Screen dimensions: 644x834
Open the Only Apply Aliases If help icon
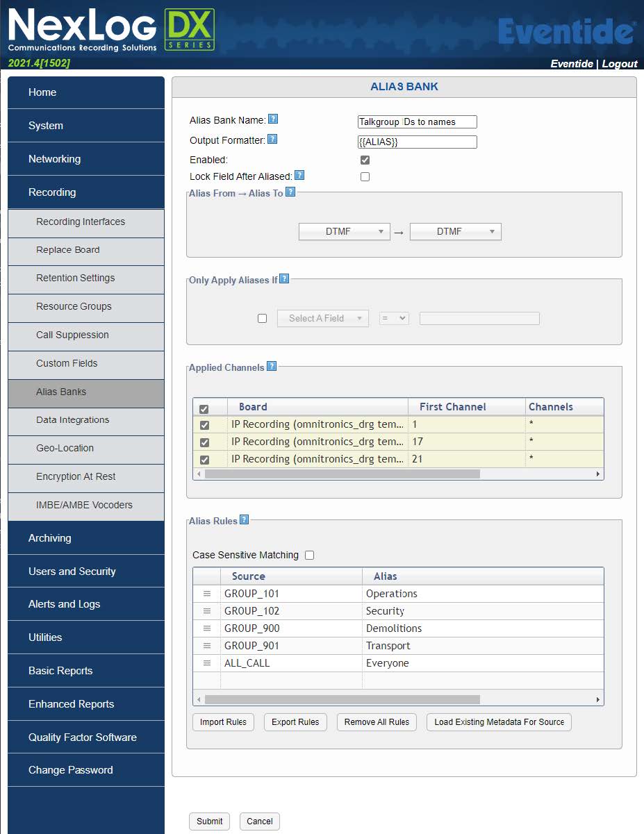[283, 278]
